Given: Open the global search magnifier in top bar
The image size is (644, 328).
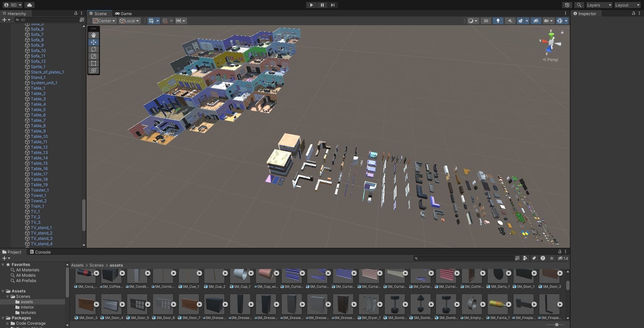Looking at the screenshot, I should point(579,5).
